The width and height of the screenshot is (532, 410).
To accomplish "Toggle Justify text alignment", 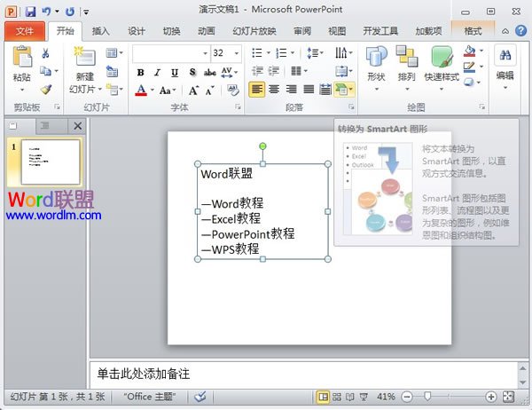I will tap(309, 90).
